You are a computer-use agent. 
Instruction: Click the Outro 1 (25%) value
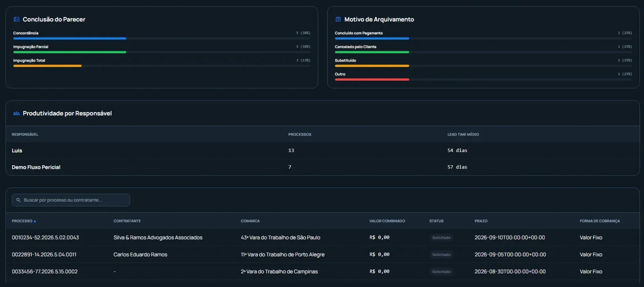click(x=625, y=74)
